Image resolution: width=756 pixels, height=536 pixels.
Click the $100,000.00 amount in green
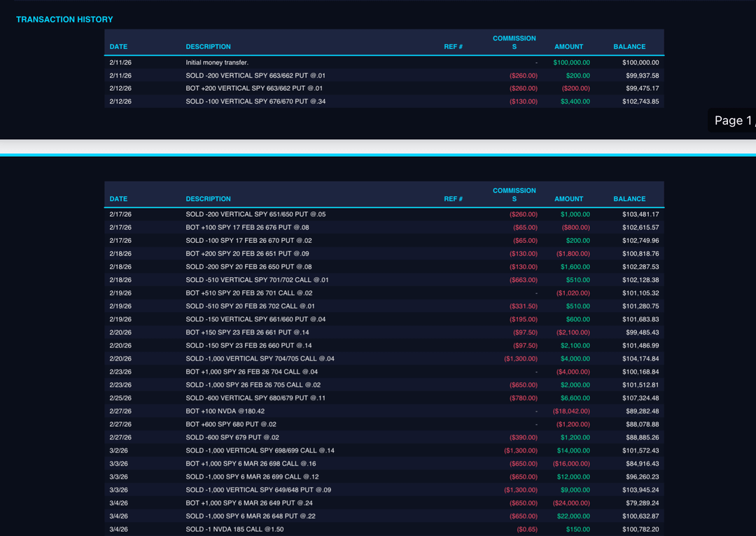(x=571, y=62)
